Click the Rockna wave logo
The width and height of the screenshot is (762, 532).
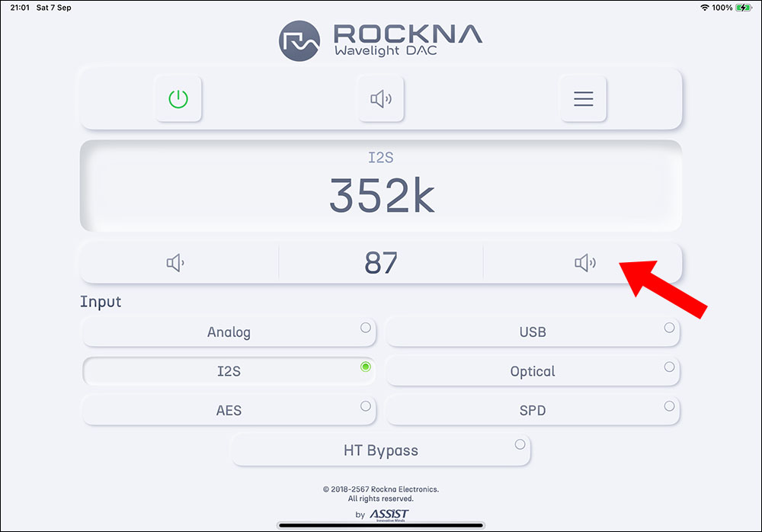coord(299,41)
